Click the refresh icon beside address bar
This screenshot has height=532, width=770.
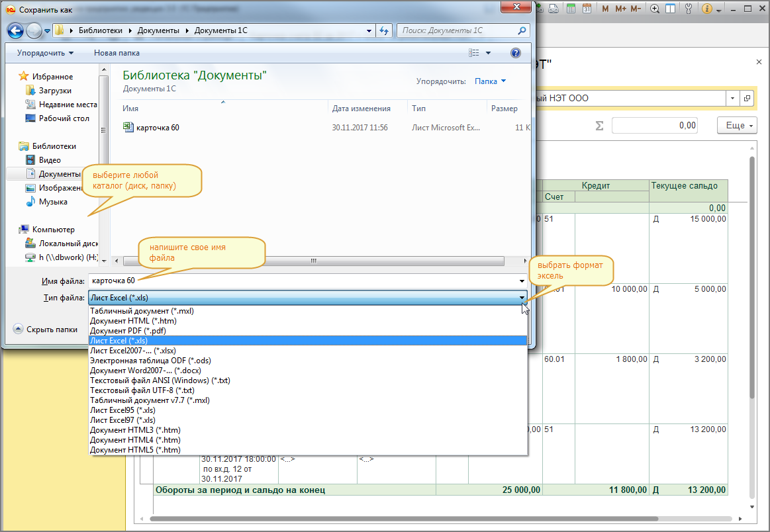[x=384, y=30]
